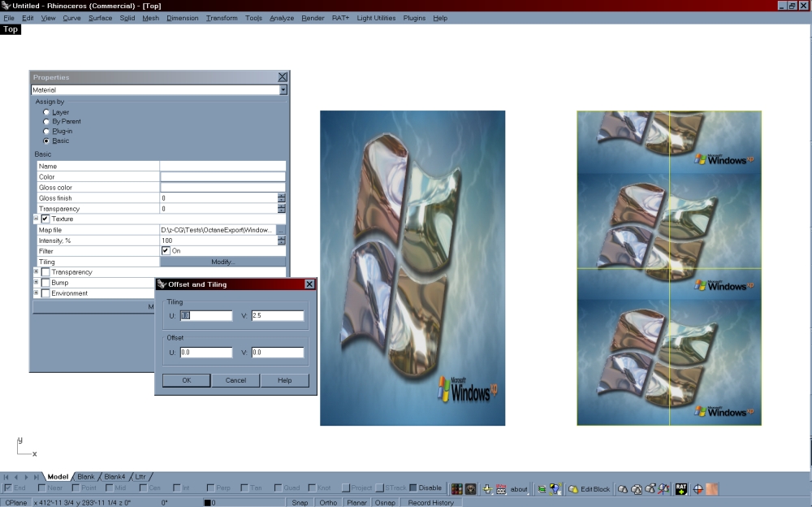
Task: Toggle Ortho in status bar
Action: (x=328, y=502)
